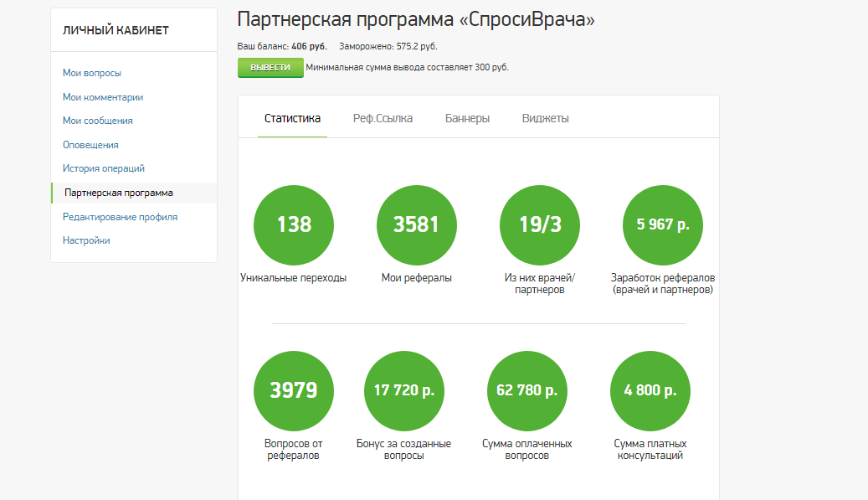Click the green ВЫВЕСТИ withdraw button
Viewport: 868px width, 500px height.
[x=270, y=68]
